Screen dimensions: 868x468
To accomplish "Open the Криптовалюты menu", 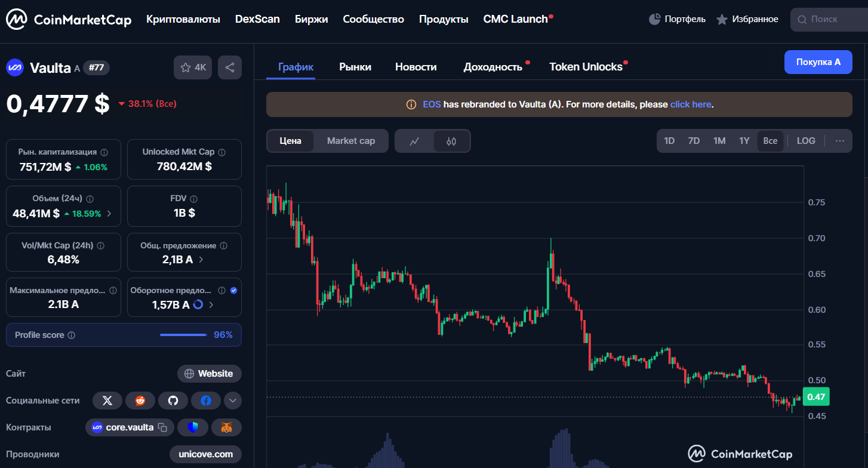I will 183,19.
